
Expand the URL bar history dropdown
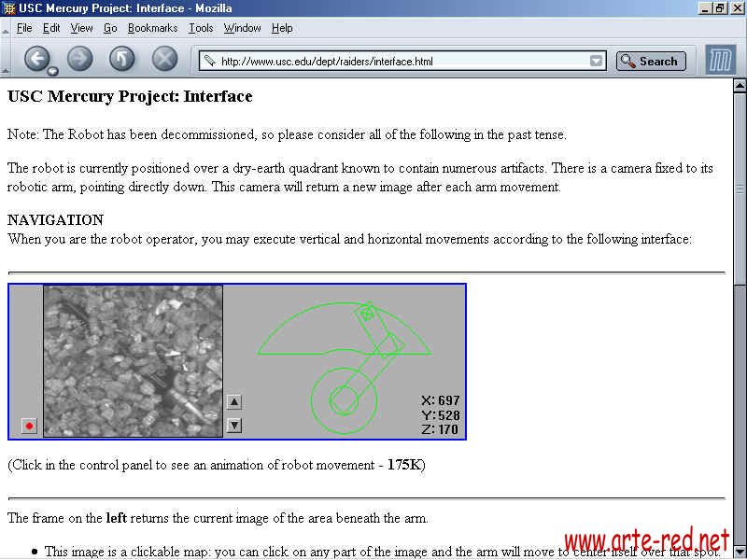point(597,62)
